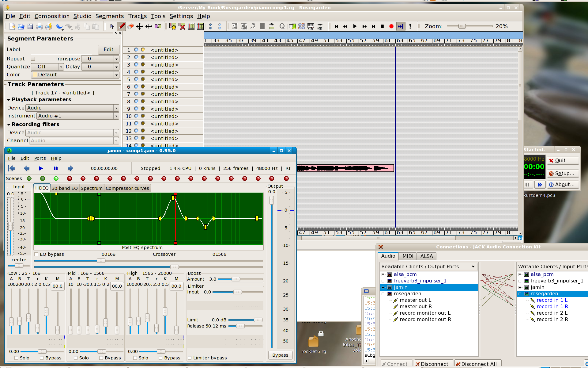The height and width of the screenshot is (368, 588).
Task: Click Rosegarden stop button
Action: point(382,27)
